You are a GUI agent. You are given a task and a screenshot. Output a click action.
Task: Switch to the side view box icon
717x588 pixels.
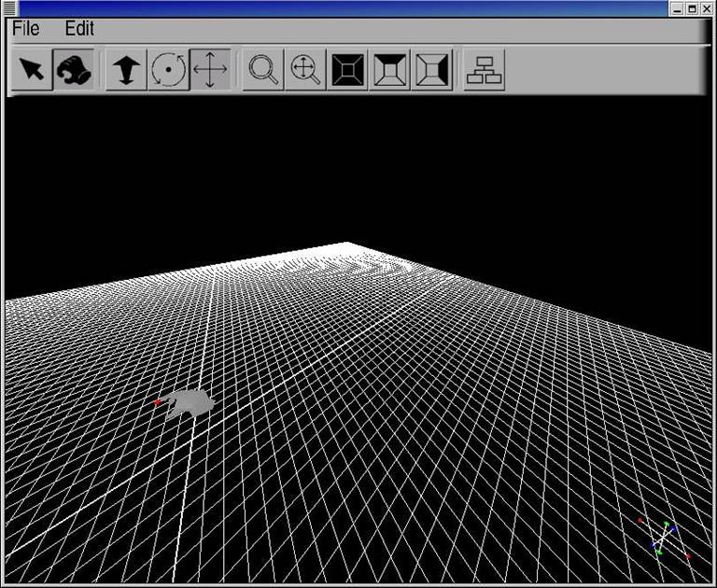431,69
